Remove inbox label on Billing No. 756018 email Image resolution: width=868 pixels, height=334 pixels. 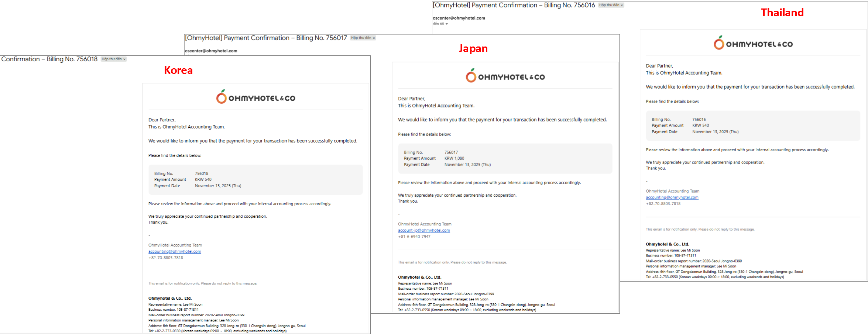coord(124,59)
